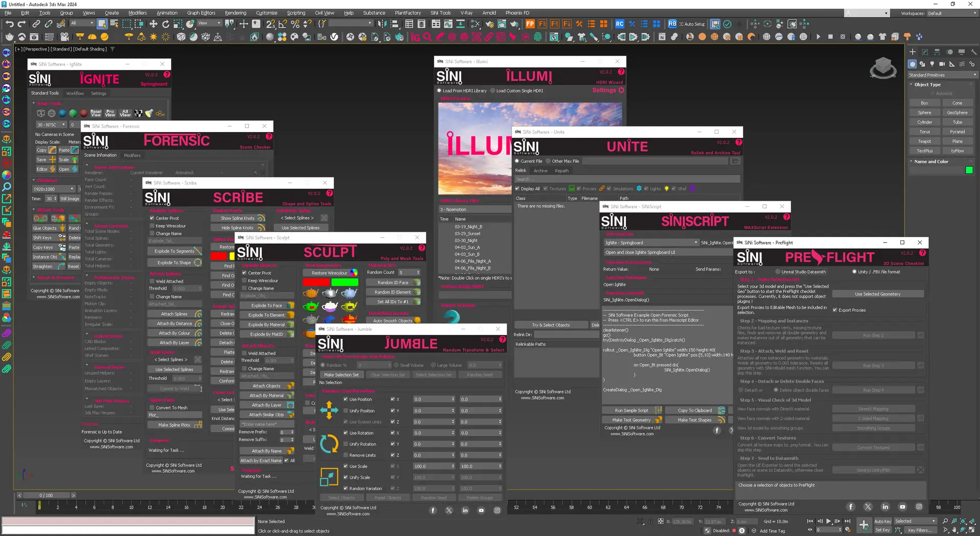The width and height of the screenshot is (980, 536).
Task: Open the Rendering menu
Action: (x=235, y=13)
